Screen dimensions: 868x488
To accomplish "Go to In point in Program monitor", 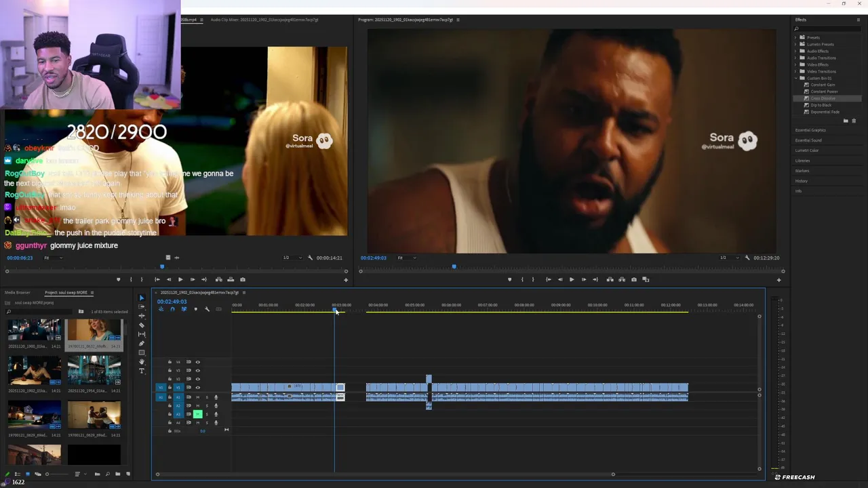I will click(549, 279).
